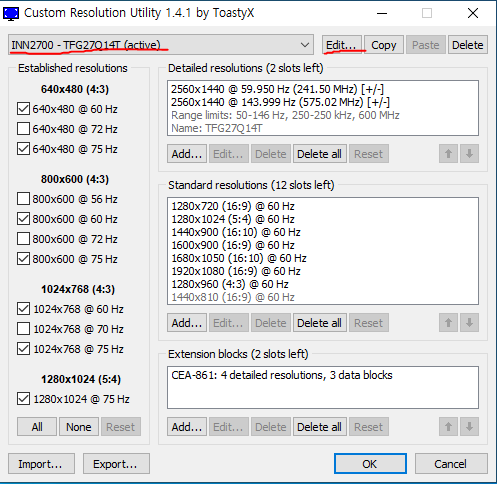
Task: Click down arrow in Extension blocks section
Action: point(469,427)
